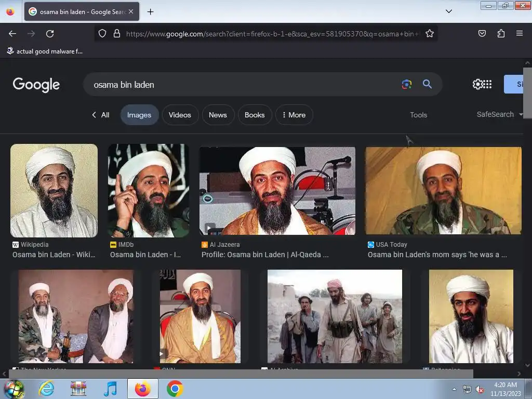Launch Internet Explorer from the taskbar

coord(46,389)
